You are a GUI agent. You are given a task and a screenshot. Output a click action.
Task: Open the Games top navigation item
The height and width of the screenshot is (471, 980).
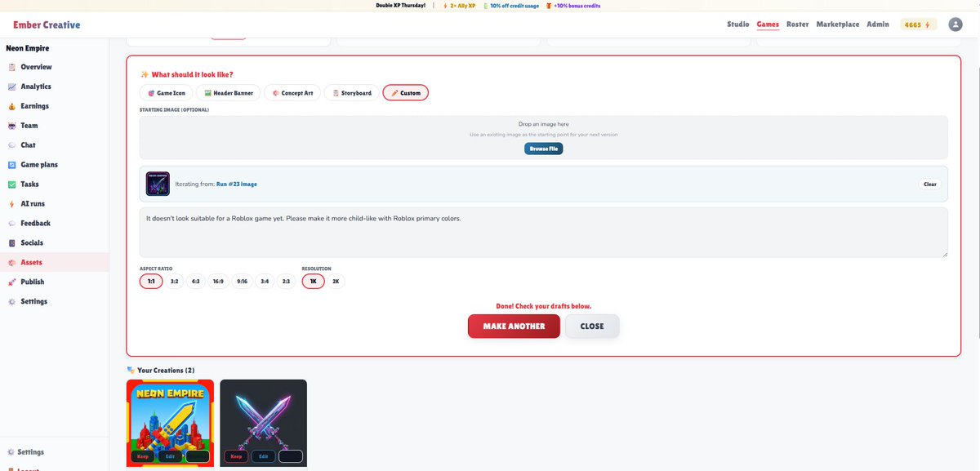(x=768, y=24)
